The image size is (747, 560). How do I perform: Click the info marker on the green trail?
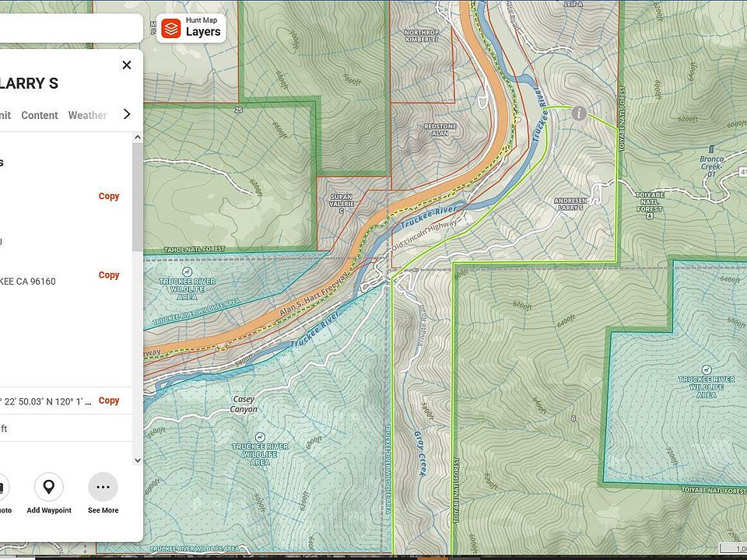coord(578,114)
